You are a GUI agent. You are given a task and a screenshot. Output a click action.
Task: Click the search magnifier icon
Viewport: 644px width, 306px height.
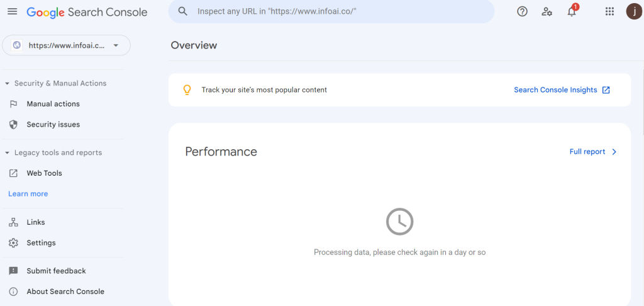(x=183, y=11)
